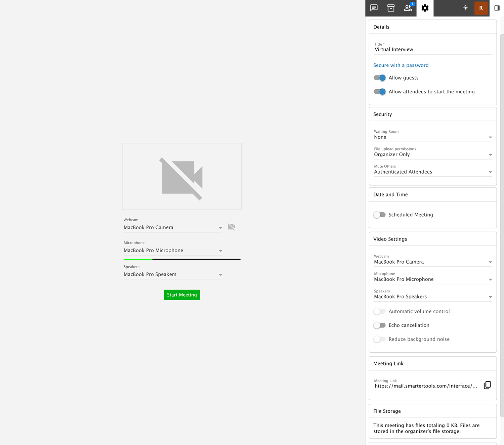Switch light/dark theme with sun icon

pos(465,8)
